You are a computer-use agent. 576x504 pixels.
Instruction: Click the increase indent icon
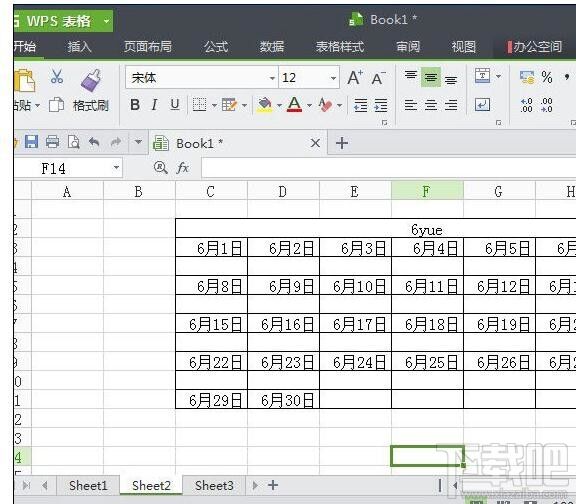coord(381,105)
